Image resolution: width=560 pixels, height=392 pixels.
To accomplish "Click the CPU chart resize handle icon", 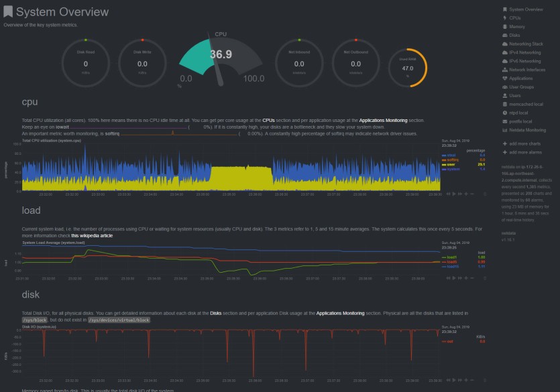I will (x=485, y=194).
